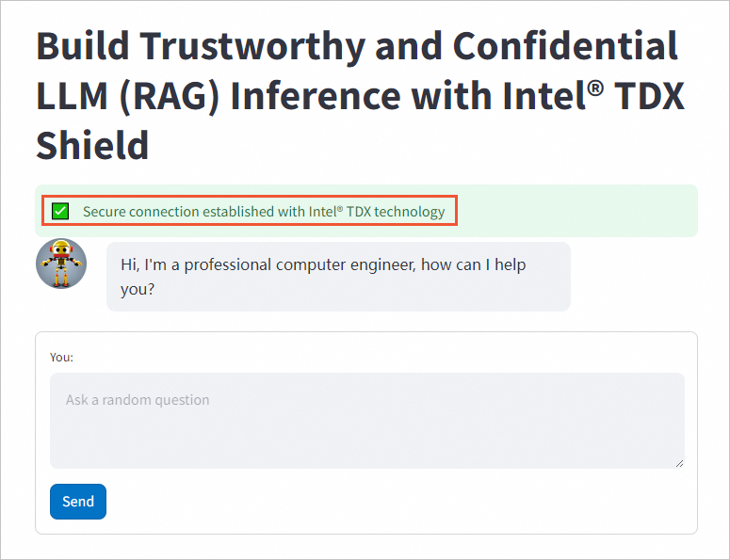The image size is (730, 560).
Task: Click the green checkmark icon
Action: pyautogui.click(x=60, y=211)
